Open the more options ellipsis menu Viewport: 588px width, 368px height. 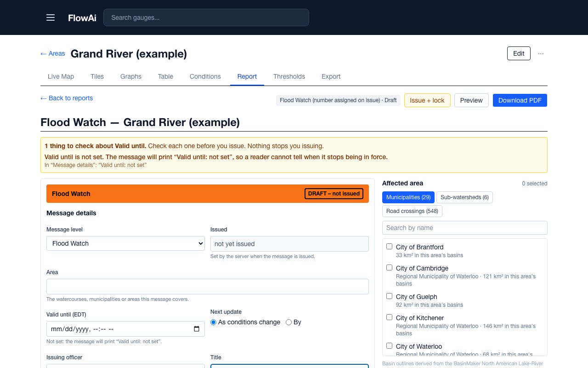[541, 53]
